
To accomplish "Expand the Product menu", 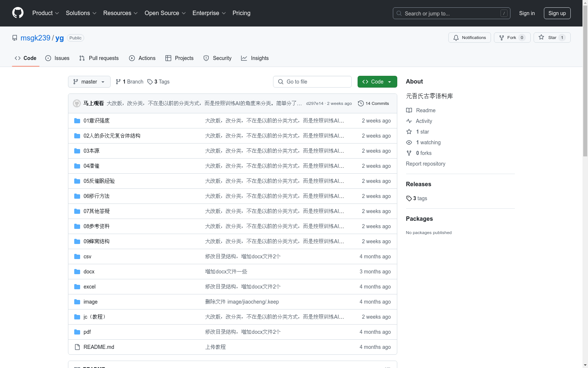I will [x=46, y=13].
